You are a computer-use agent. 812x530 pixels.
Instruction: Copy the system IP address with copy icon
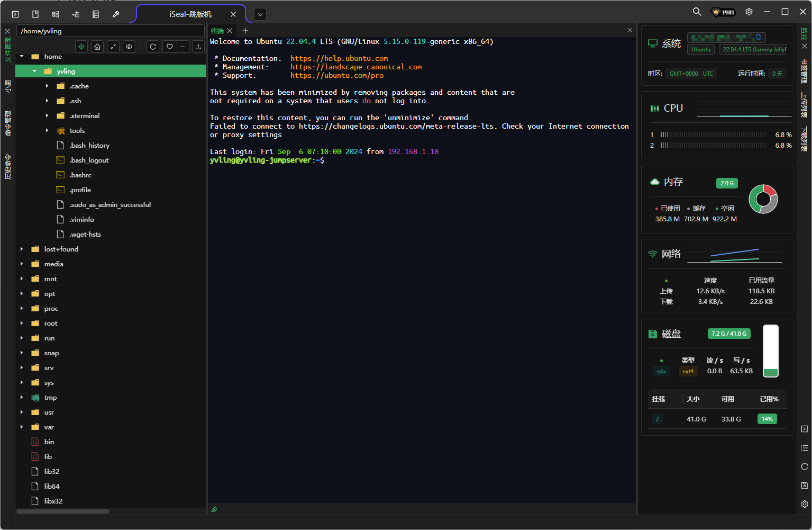tap(759, 37)
